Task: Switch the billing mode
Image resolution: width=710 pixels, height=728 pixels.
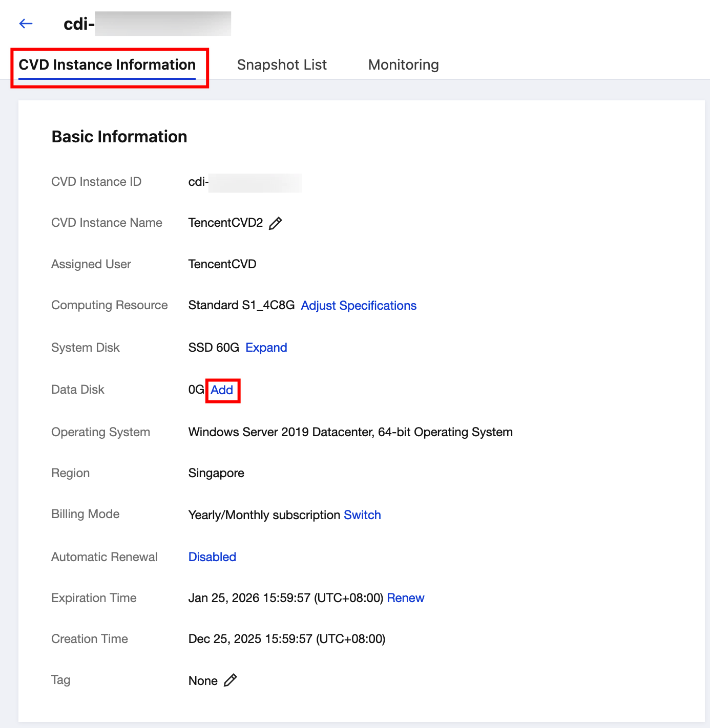Action: (x=362, y=515)
